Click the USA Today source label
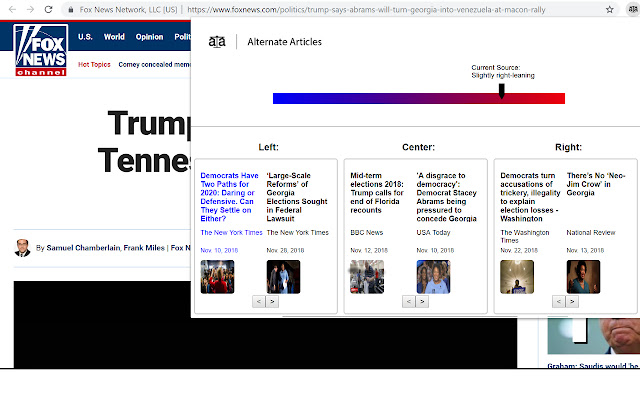640x400 pixels. [x=433, y=233]
